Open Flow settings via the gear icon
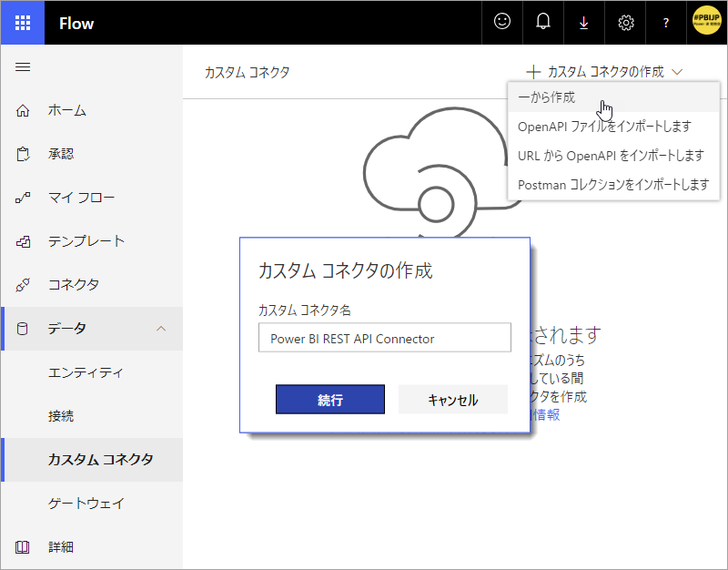728x570 pixels. tap(624, 22)
